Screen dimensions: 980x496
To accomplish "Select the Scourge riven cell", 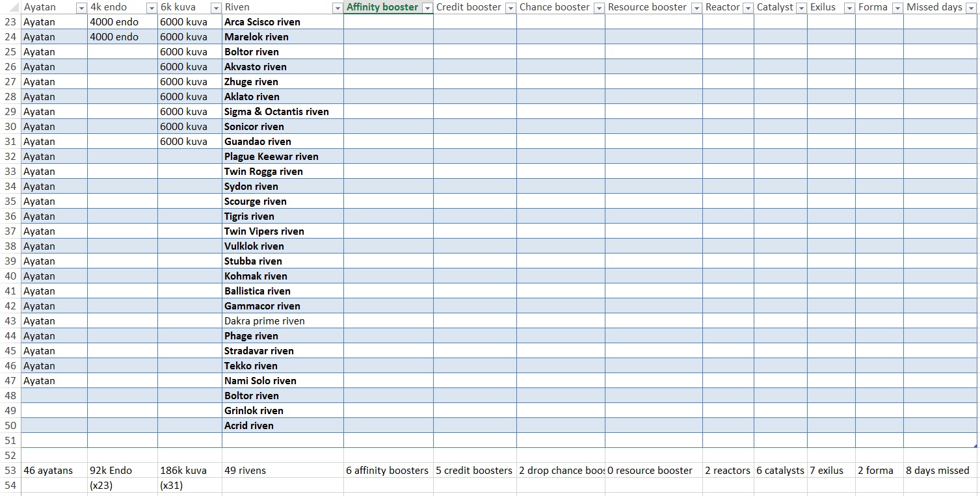I will click(x=283, y=201).
